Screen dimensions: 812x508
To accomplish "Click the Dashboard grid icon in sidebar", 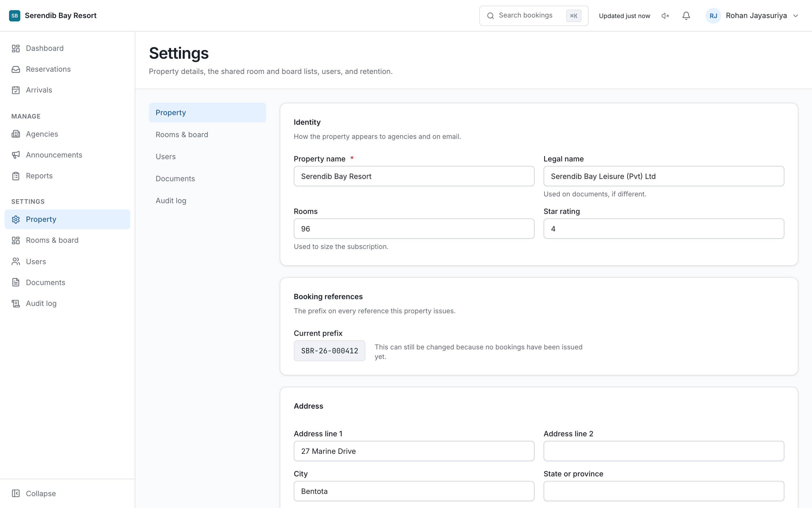I will pyautogui.click(x=16, y=48).
